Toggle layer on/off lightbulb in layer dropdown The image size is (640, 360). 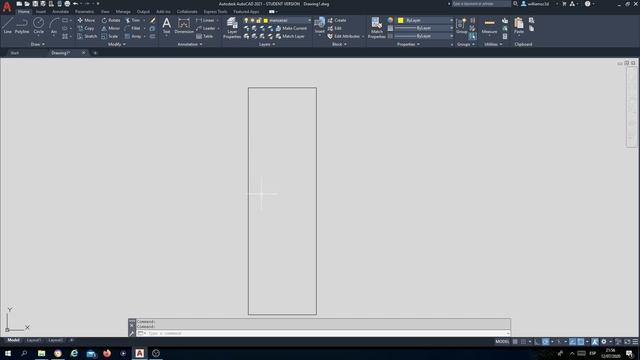coord(246,20)
